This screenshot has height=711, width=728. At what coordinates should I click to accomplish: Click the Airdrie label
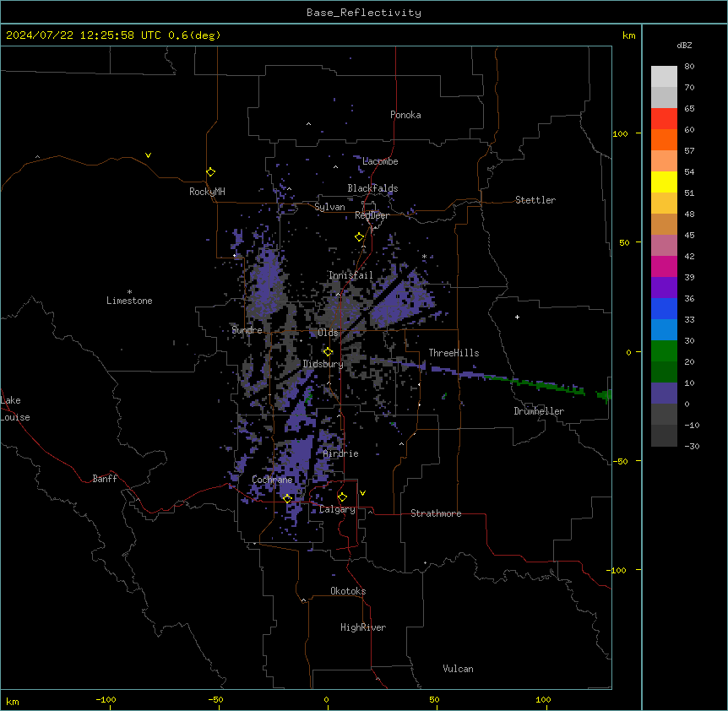click(341, 453)
